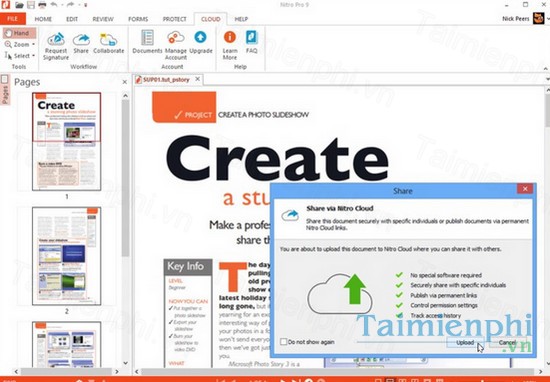
Task: Click the Upload button
Action: point(465,342)
